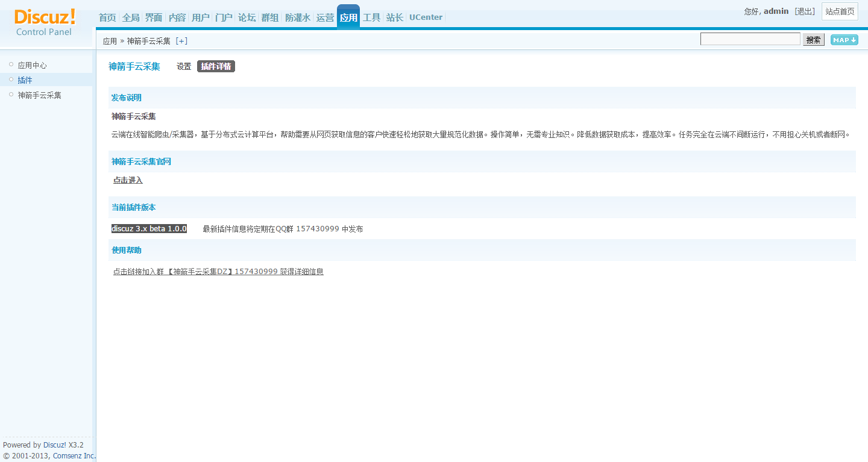Switch to the 设置 tab

[x=184, y=66]
